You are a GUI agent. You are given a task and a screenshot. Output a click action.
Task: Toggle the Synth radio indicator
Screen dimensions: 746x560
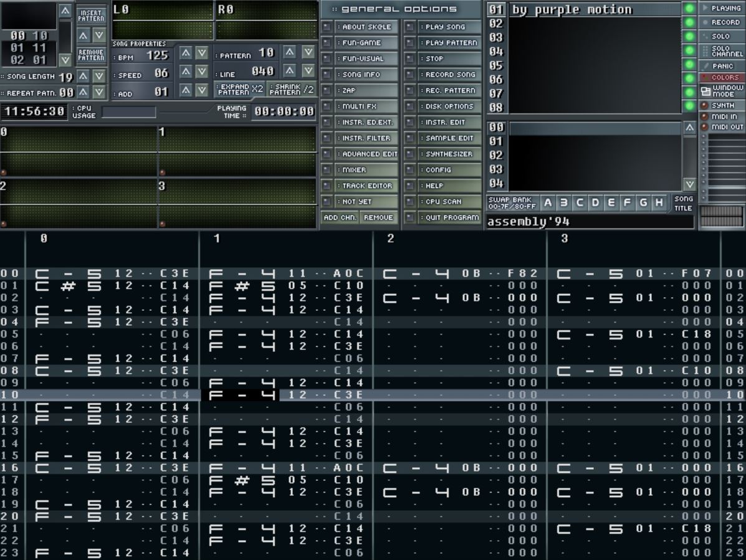click(705, 105)
